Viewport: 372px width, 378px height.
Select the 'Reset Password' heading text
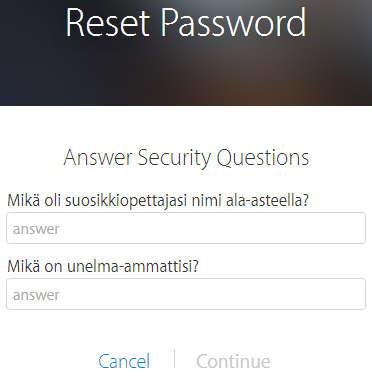click(x=186, y=23)
